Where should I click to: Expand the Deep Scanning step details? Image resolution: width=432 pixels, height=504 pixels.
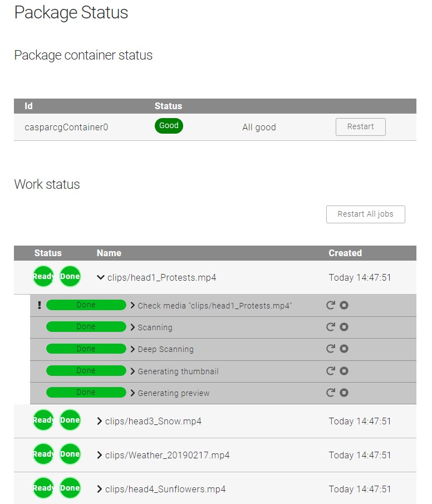tap(132, 349)
